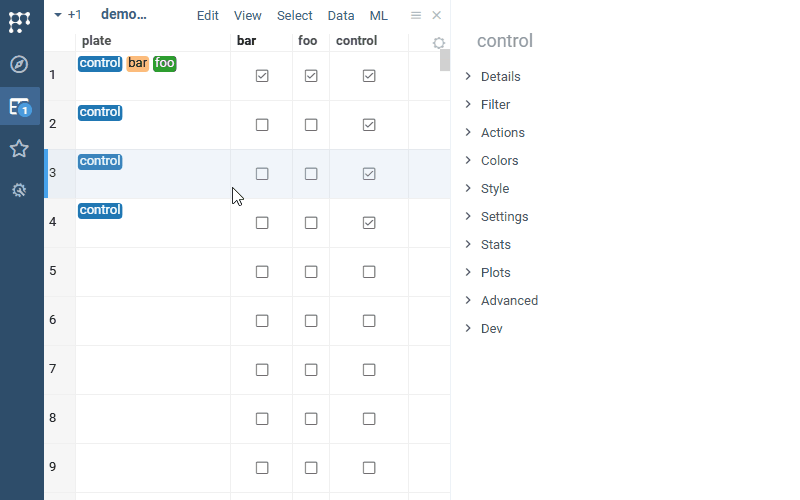This screenshot has height=500, width=800.
Task: Open the Edit menu
Action: click(x=208, y=16)
